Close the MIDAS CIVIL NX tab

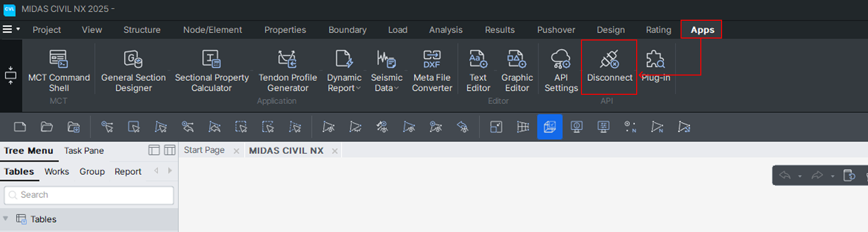point(335,151)
